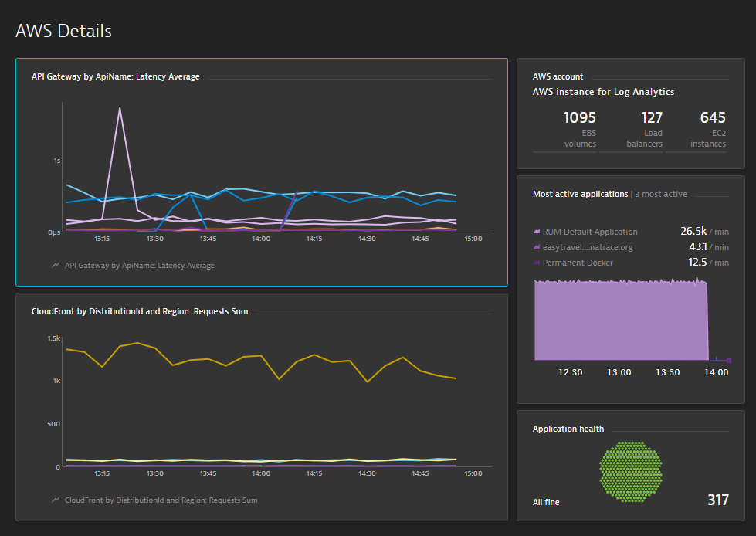756x536 pixels.
Task: Click the 317 application health count
Action: point(718,500)
